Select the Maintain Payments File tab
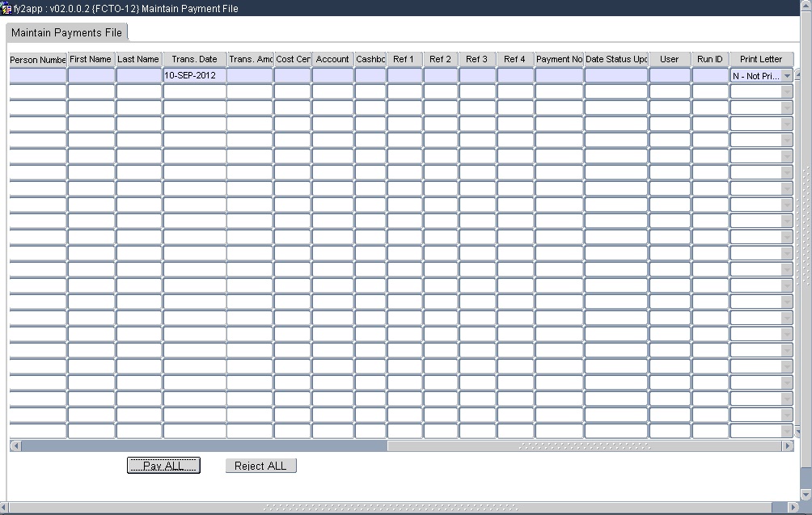Screen dimensions: 812x515 (x=66, y=32)
